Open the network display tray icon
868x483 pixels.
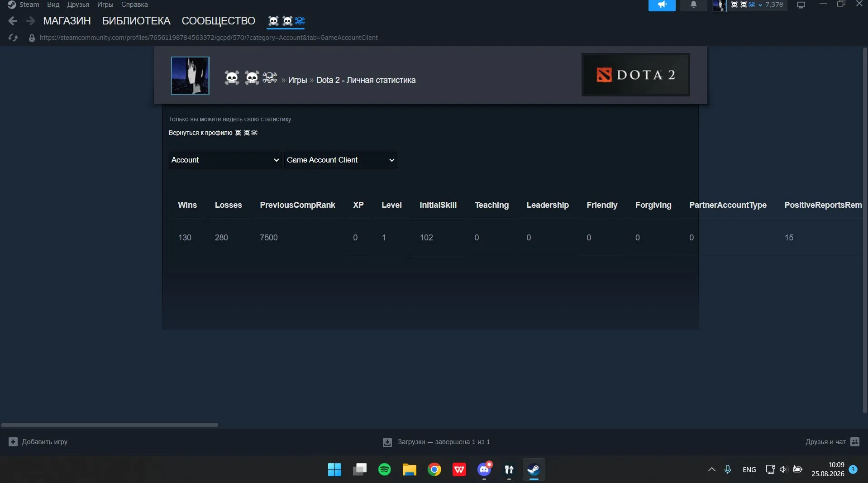(x=770, y=469)
